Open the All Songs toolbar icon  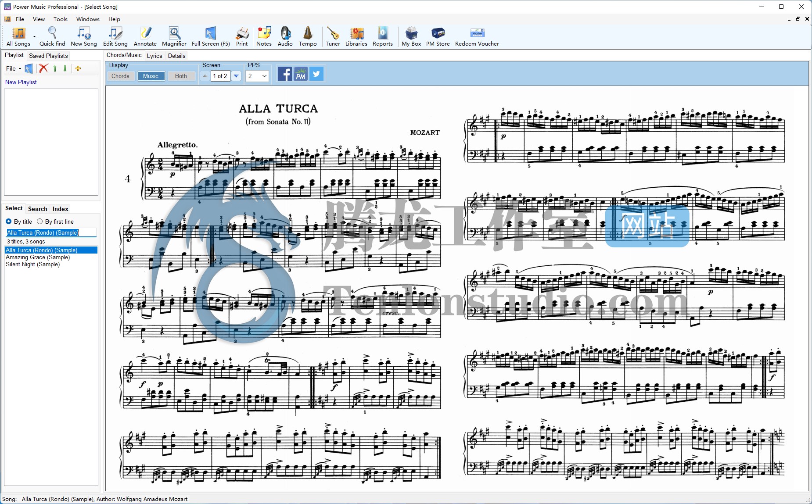(18, 36)
